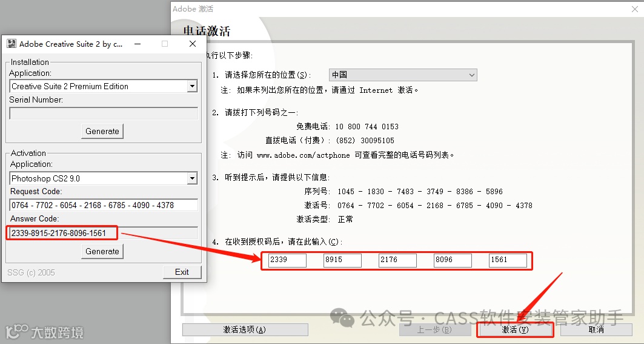Image resolution: width=644 pixels, height=344 pixels.
Task: Click authorization code field containing 8915
Action: [342, 260]
